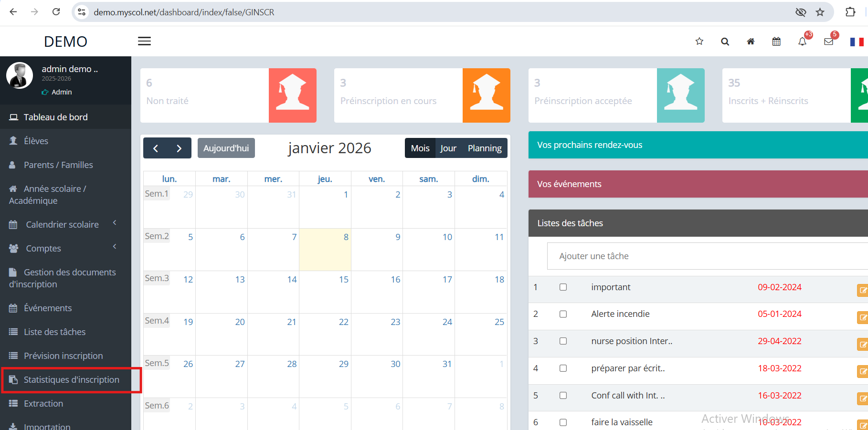
Task: Click the home icon in header
Action: [x=751, y=42]
